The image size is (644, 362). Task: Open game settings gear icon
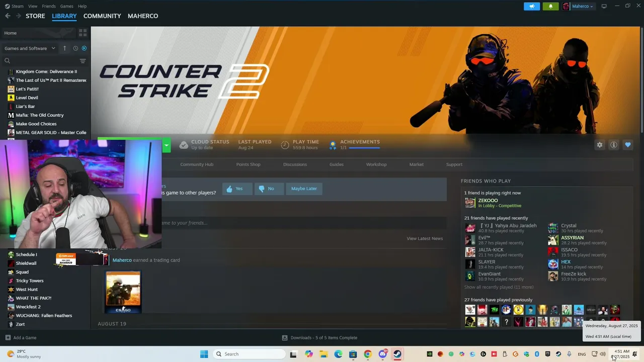pyautogui.click(x=600, y=145)
